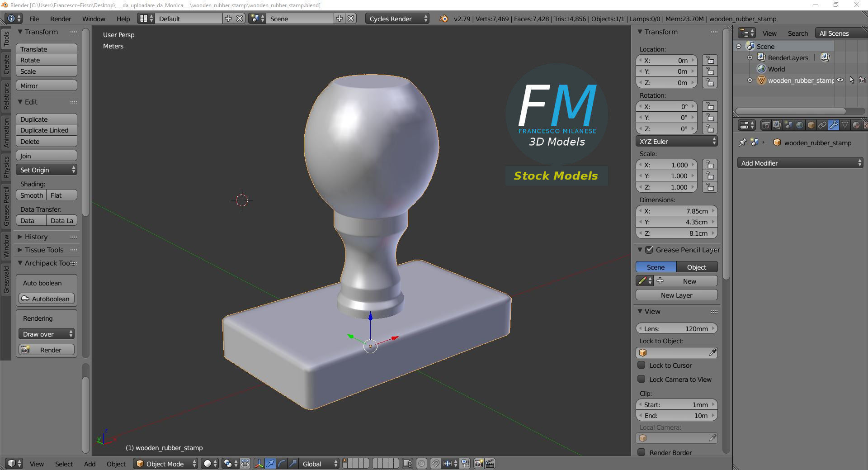Click the OpenGL render animation clapper icon
The height and width of the screenshot is (470, 868).
(490, 464)
